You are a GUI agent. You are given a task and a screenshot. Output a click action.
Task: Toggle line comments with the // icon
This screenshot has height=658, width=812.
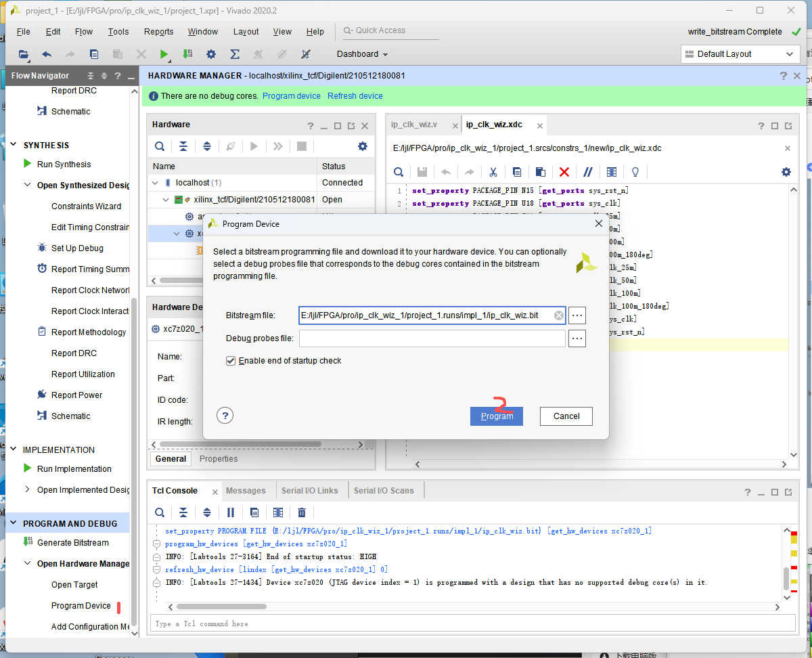tap(588, 172)
